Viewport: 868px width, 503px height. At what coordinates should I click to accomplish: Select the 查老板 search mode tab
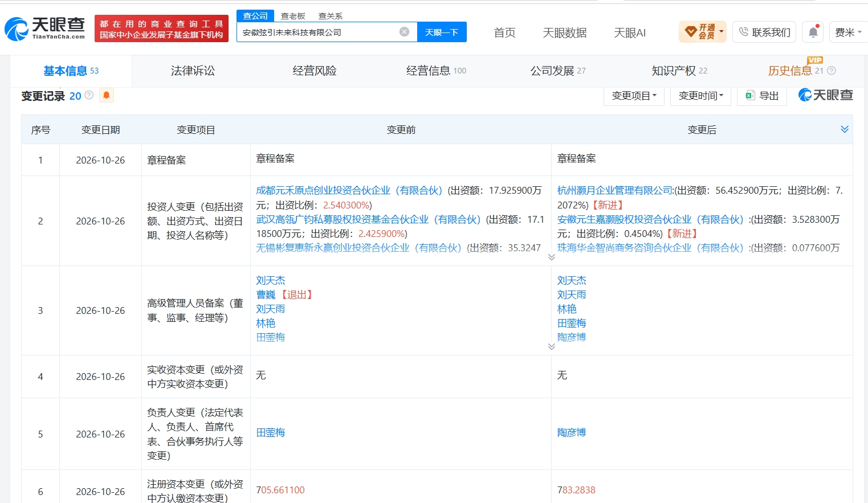[x=293, y=16]
